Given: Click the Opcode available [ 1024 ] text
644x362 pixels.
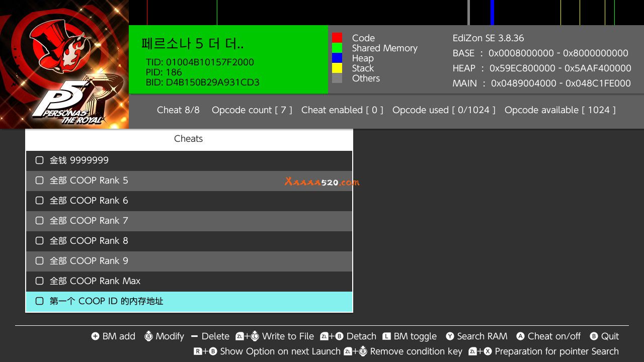Looking at the screenshot, I should (560, 110).
